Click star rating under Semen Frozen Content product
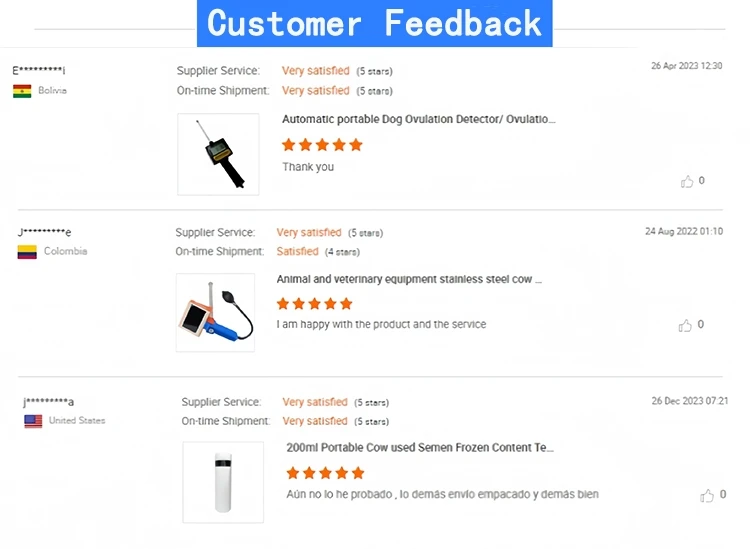The image size is (750, 549). 325,473
